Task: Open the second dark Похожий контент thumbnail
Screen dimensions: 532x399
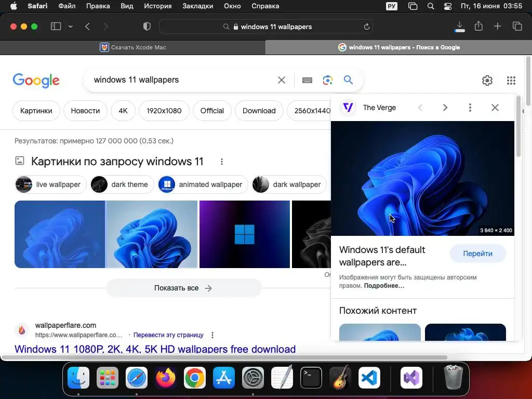Action: click(465, 332)
